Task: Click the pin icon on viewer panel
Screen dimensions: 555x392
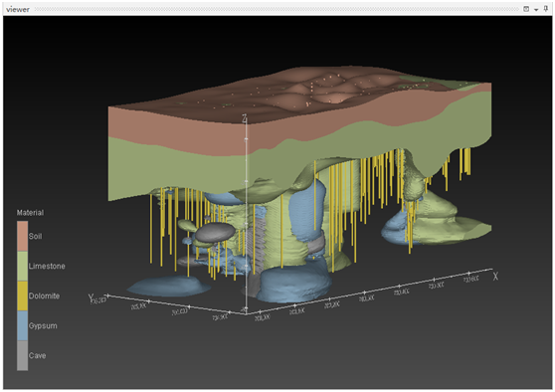Action: [545, 9]
